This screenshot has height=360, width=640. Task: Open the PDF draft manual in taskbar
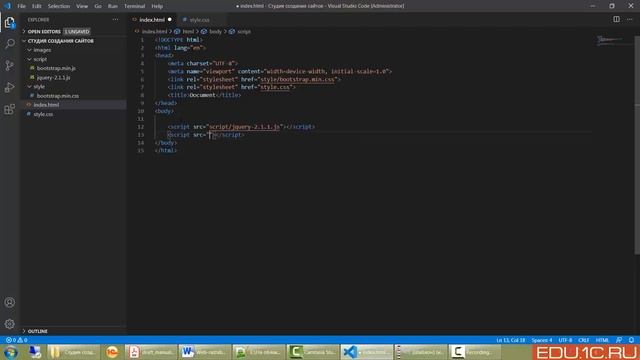pyautogui.click(x=151, y=352)
